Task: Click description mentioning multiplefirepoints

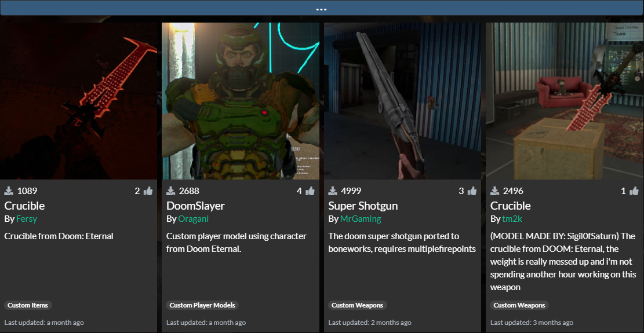Action: pyautogui.click(x=402, y=243)
